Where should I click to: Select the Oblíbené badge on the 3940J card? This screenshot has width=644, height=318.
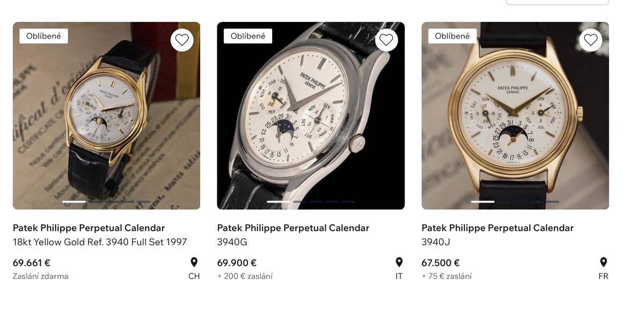point(452,35)
